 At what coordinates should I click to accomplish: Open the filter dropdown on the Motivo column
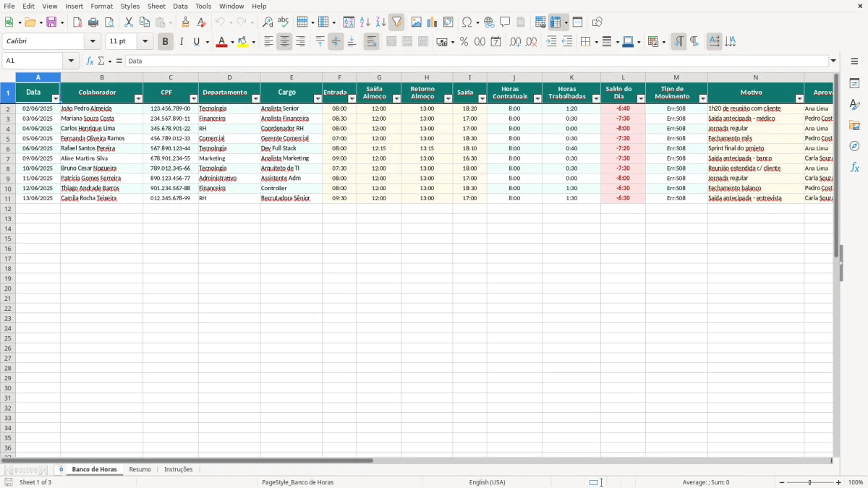coord(799,98)
